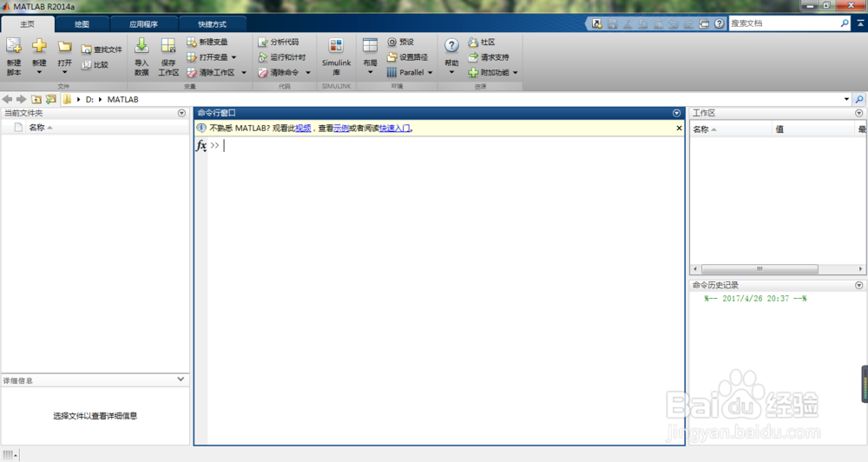Click the new shortcut icon in quick access toolbar
Viewport: 868px width, 462px height.
(x=597, y=23)
